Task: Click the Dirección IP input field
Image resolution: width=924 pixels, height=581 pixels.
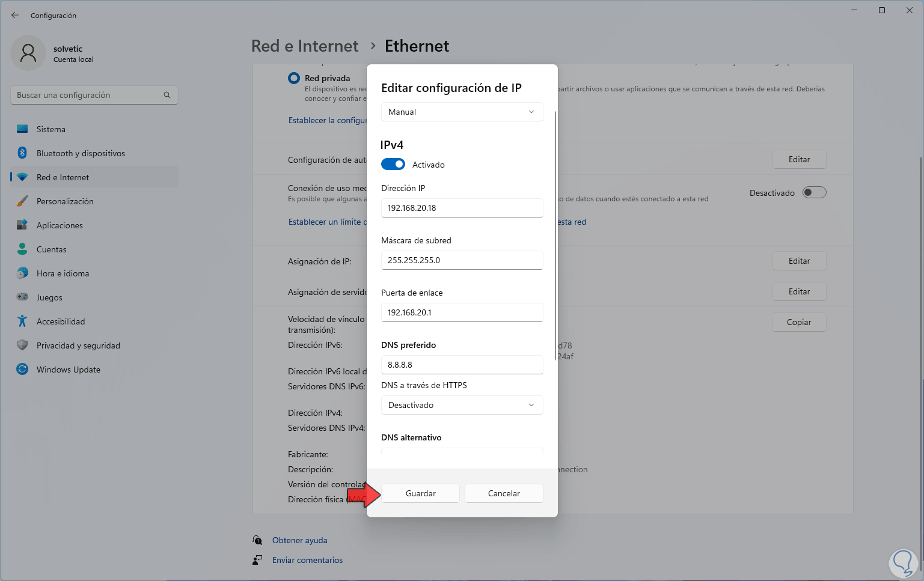Action: pos(462,208)
